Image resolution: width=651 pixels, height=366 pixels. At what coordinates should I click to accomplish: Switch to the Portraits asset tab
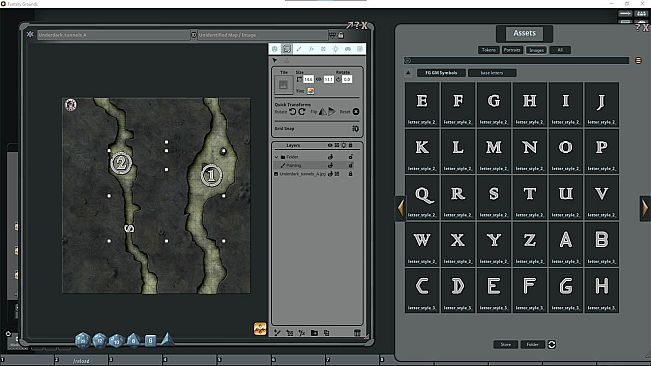[x=512, y=50]
